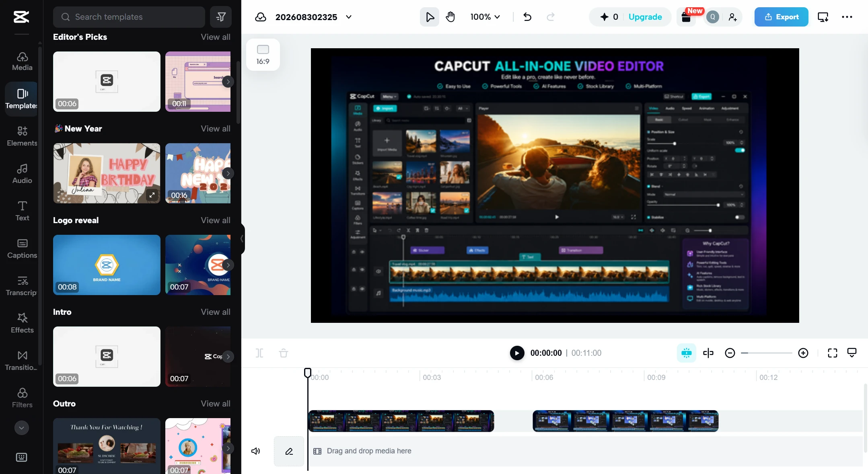View all Logo reveal templates

(x=216, y=220)
